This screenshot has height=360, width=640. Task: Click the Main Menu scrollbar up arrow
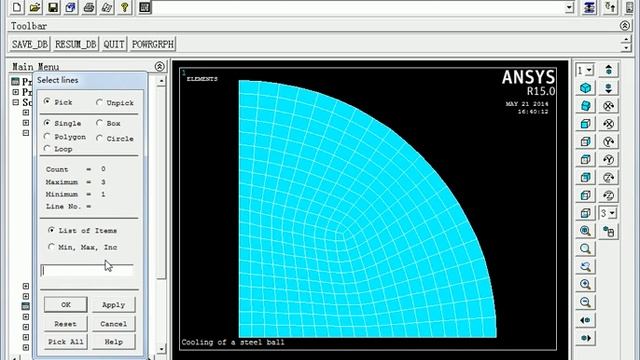pyautogui.click(x=161, y=81)
